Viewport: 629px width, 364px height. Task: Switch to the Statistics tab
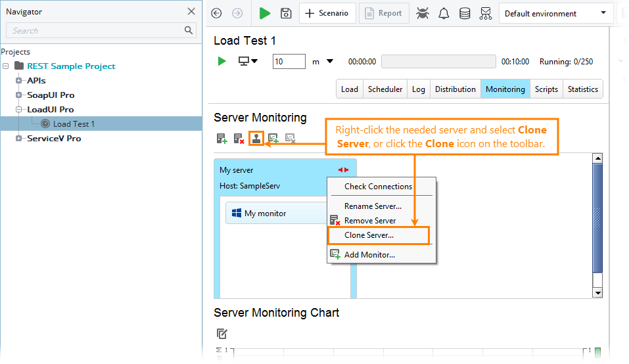click(x=582, y=89)
